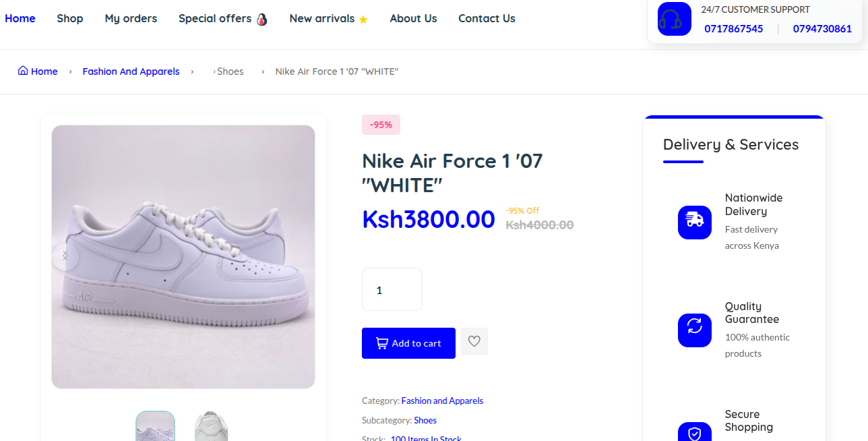Click the heart wishlist icon

tap(474, 341)
